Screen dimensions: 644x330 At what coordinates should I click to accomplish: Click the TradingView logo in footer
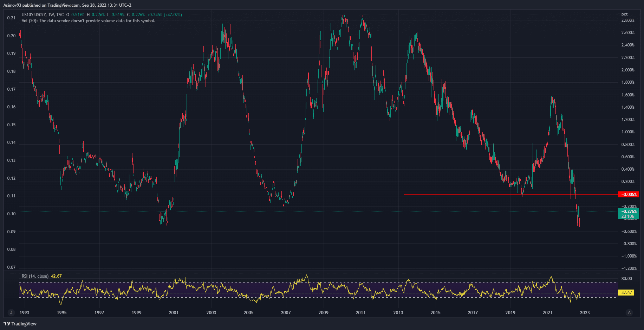pos(20,324)
